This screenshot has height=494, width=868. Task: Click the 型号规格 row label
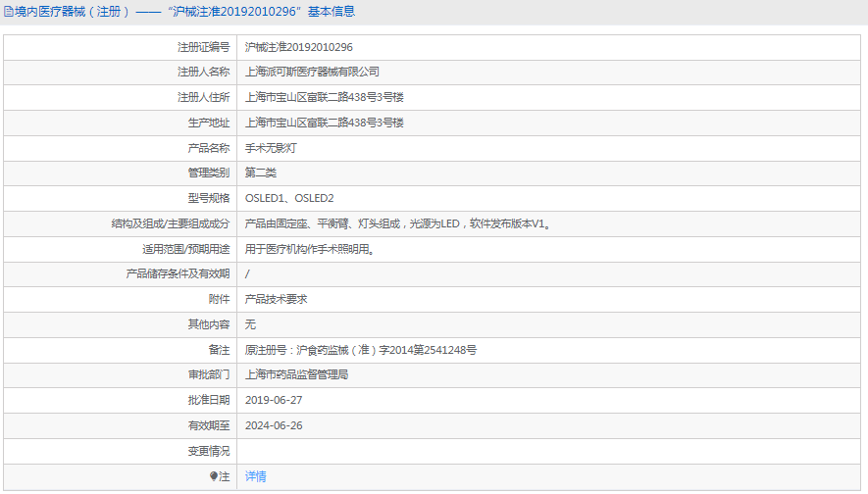(x=208, y=198)
